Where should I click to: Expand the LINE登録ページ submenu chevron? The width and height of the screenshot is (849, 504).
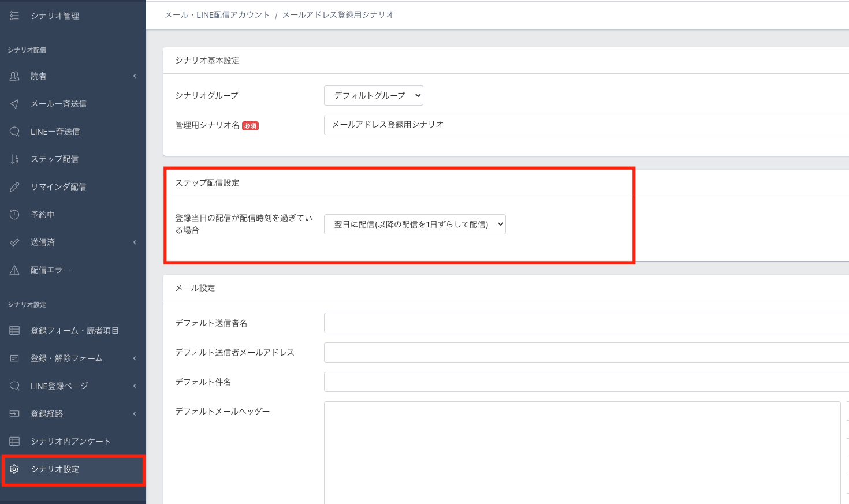point(135,386)
